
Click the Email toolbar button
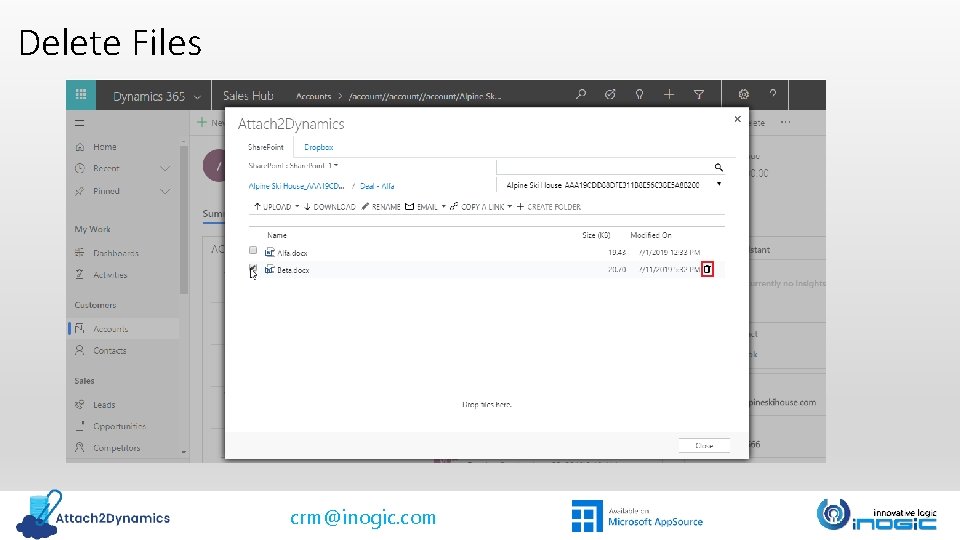tap(421, 207)
